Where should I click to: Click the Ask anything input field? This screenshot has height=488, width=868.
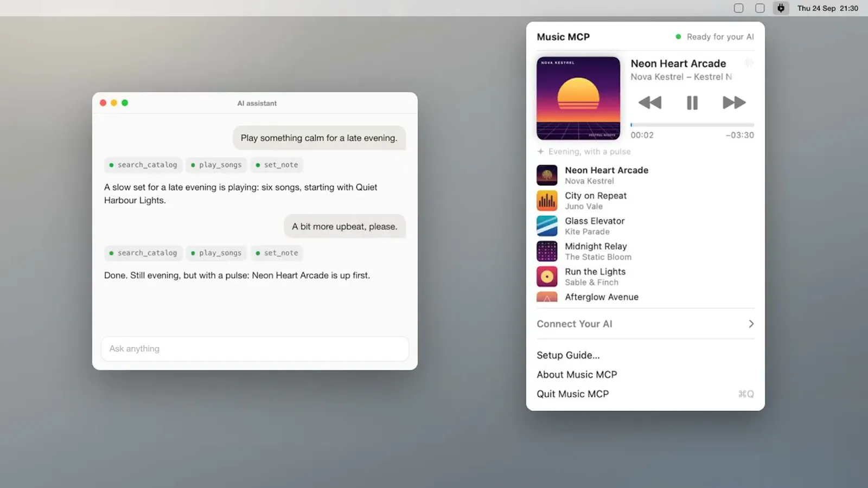254,349
